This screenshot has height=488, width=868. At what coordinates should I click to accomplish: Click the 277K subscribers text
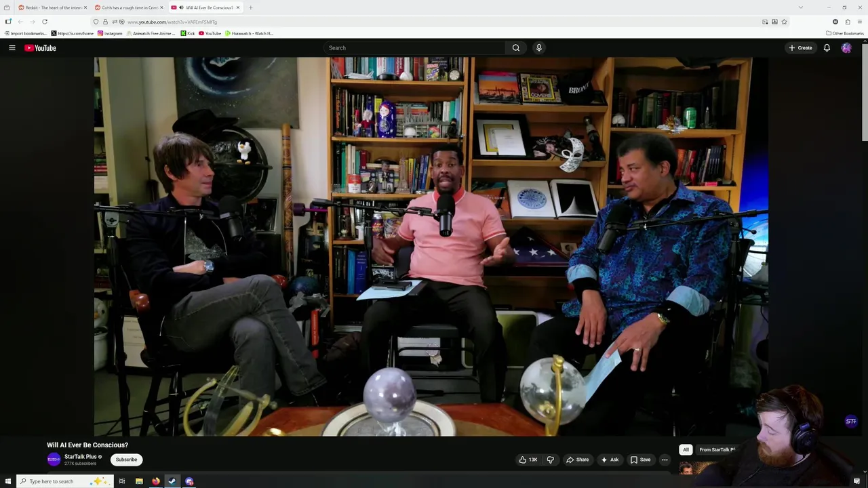pyautogui.click(x=80, y=464)
